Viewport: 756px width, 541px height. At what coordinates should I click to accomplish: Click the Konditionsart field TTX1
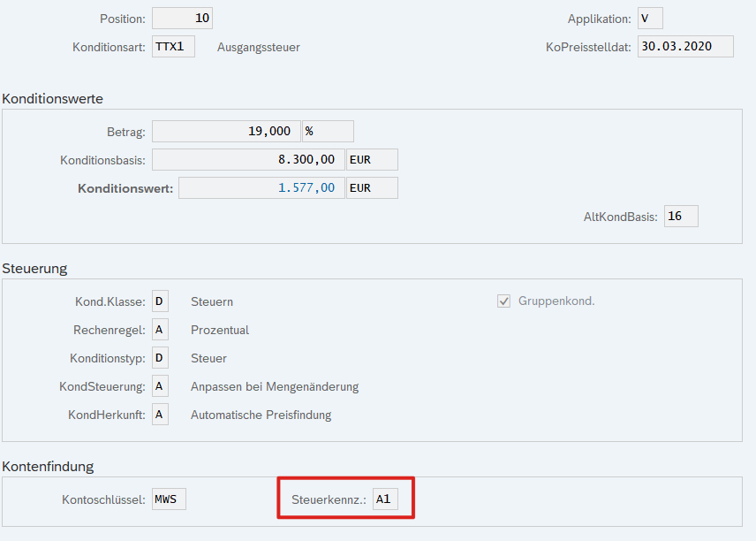pos(174,46)
